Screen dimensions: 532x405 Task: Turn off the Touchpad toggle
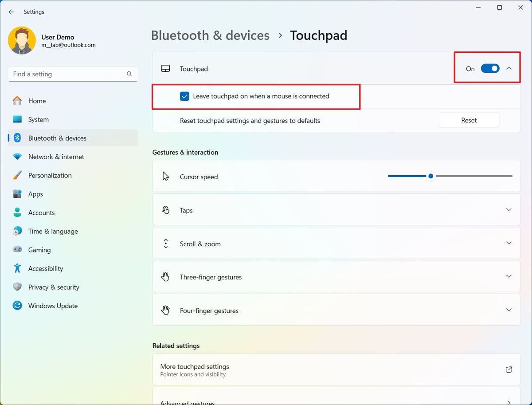click(489, 69)
